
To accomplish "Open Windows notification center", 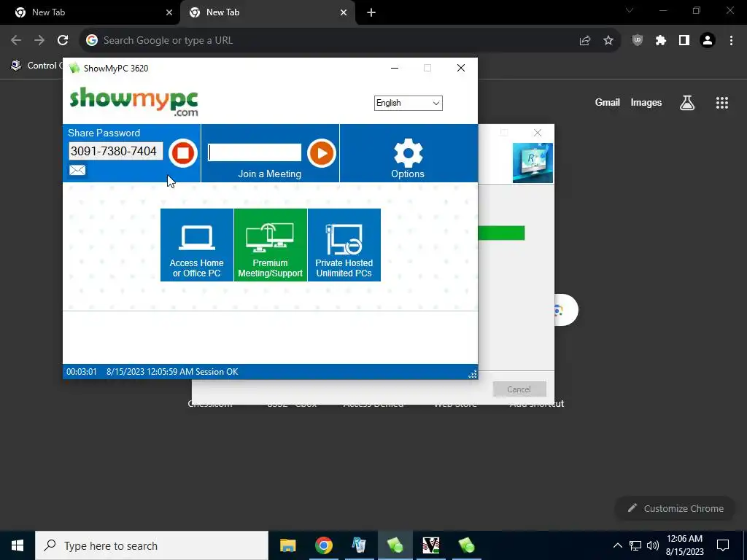I will click(723, 545).
